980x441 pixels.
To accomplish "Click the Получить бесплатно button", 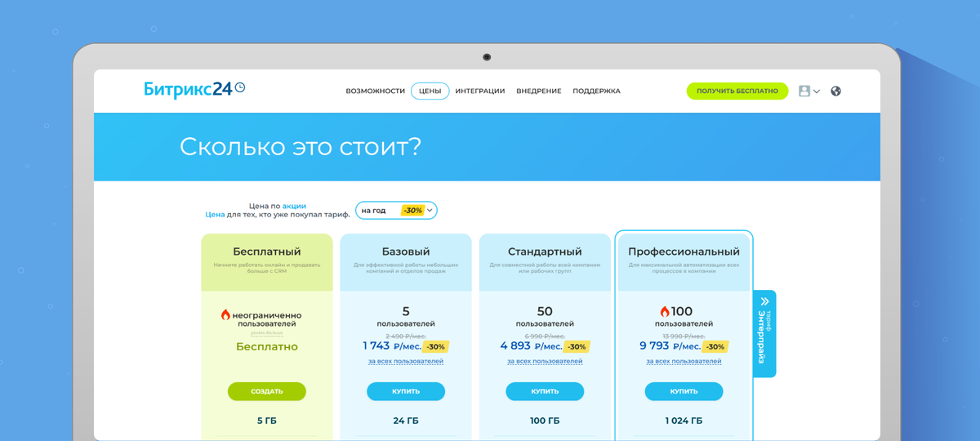I will click(x=737, y=91).
